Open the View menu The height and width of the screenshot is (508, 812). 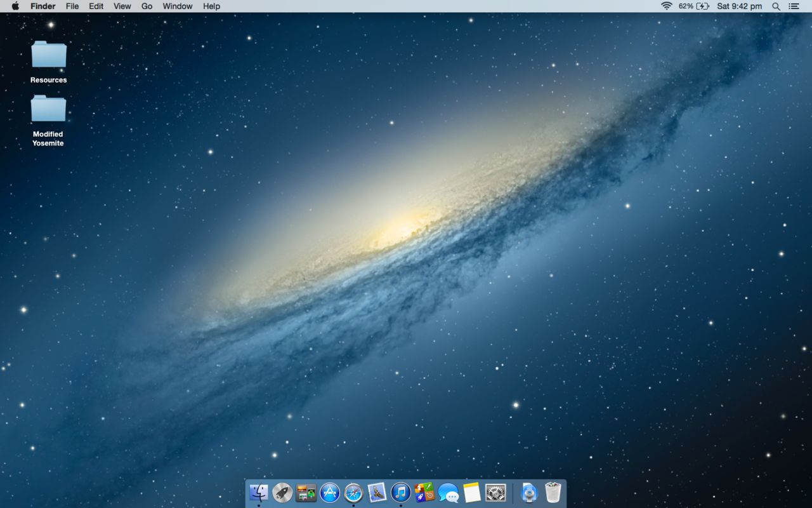[122, 6]
